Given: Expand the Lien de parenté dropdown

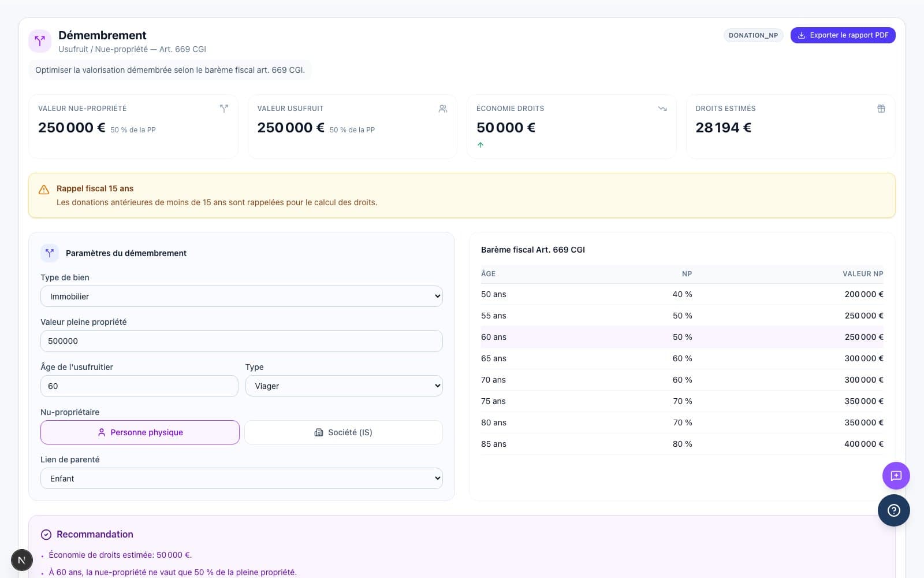Looking at the screenshot, I should (241, 479).
